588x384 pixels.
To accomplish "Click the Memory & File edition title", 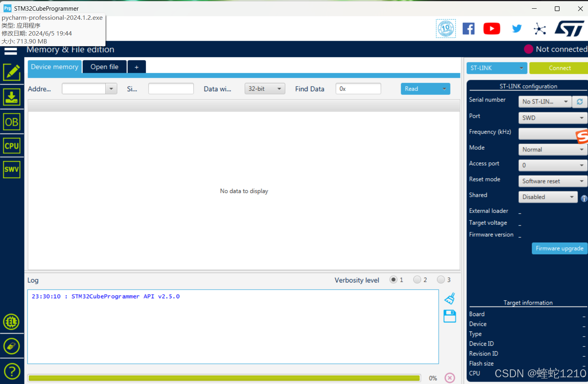I will click(x=70, y=49).
